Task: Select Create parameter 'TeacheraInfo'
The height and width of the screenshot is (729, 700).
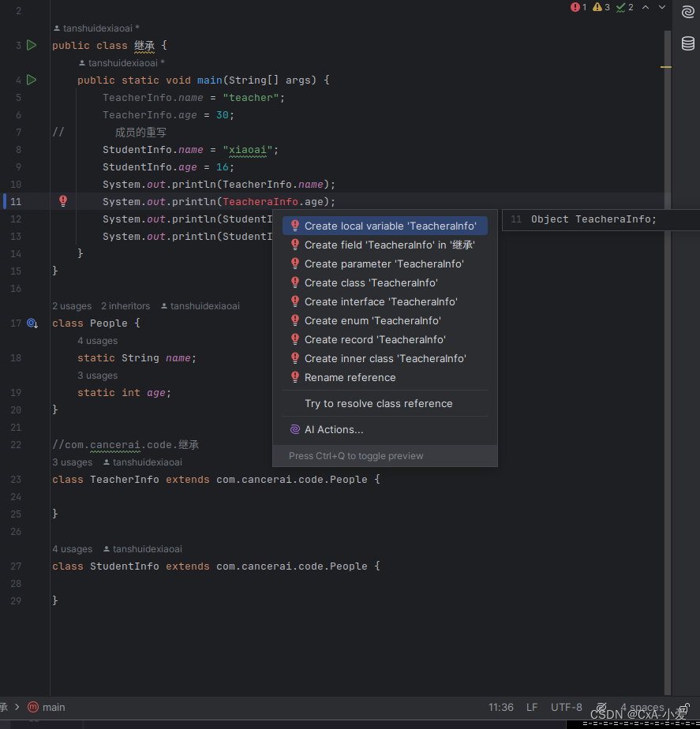Action: (384, 264)
